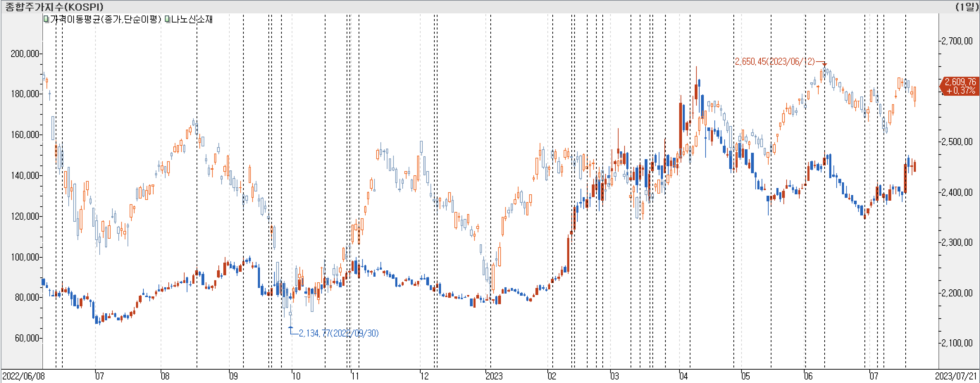This screenshot has width=980, height=383.
Task: Click the moving average legend marker icon
Action: (46, 19)
